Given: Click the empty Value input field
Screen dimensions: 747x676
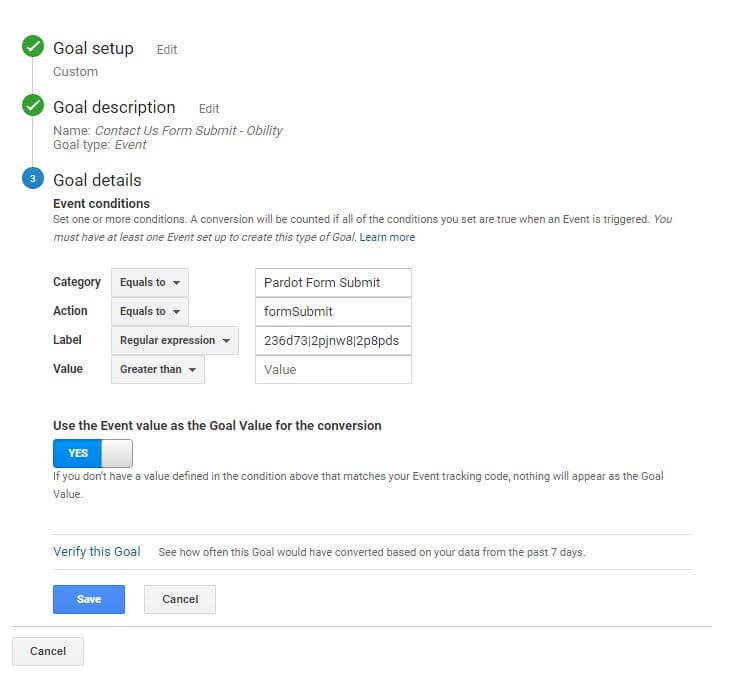Looking at the screenshot, I should (333, 369).
